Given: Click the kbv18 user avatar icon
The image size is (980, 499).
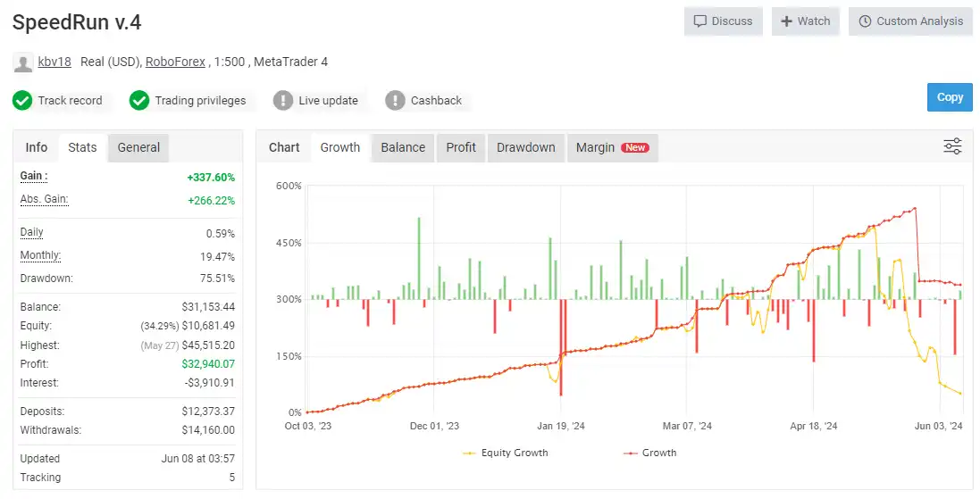Looking at the screenshot, I should (x=23, y=62).
